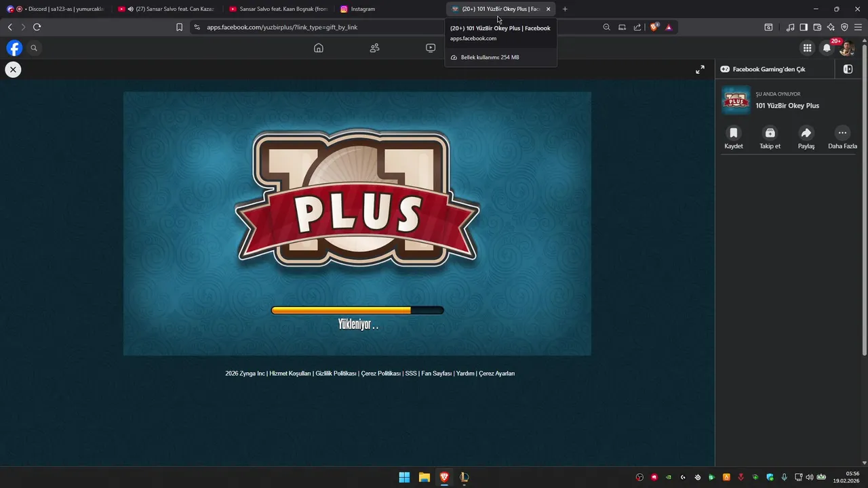Reload the current page
The width and height of the screenshot is (868, 488).
pyautogui.click(x=37, y=27)
